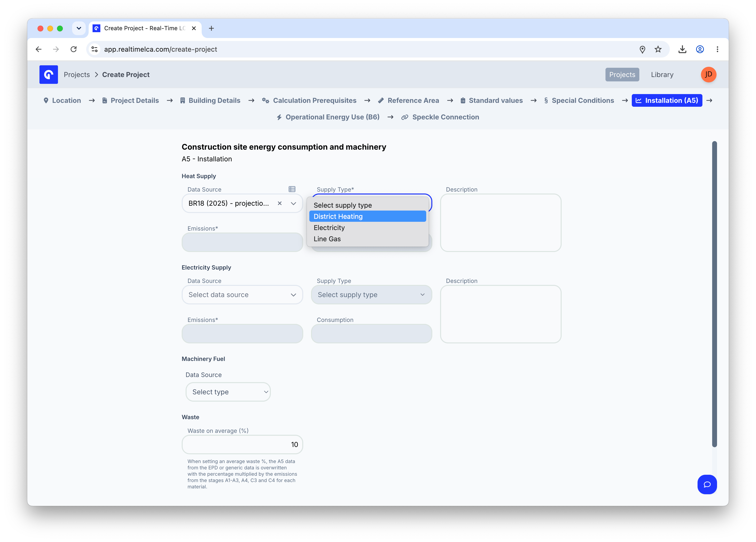This screenshot has width=756, height=542.
Task: Open the Chrome three-dot menu
Action: click(717, 49)
